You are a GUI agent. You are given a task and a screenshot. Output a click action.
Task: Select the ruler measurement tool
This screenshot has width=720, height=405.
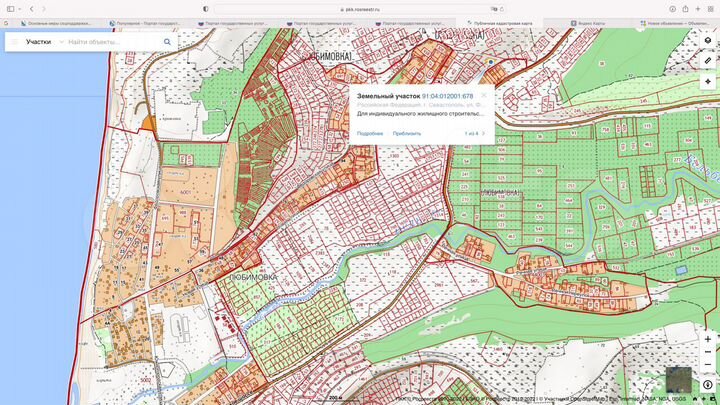(x=707, y=61)
